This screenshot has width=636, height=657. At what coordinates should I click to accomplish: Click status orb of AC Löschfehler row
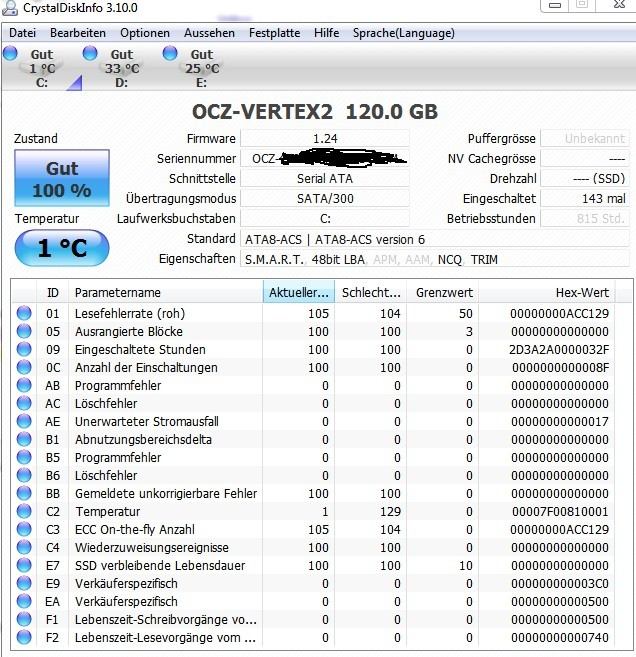[24, 403]
